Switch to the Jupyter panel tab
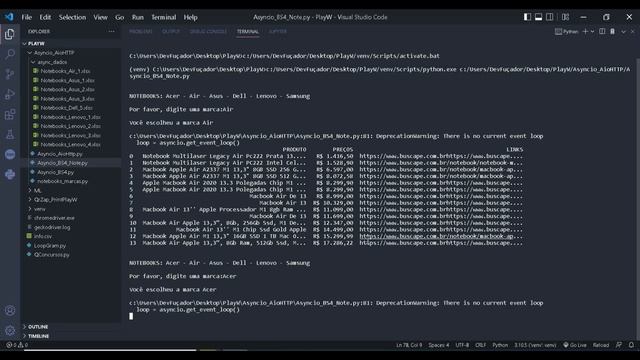Image resolution: width=640 pixels, height=360 pixels. tap(278, 31)
